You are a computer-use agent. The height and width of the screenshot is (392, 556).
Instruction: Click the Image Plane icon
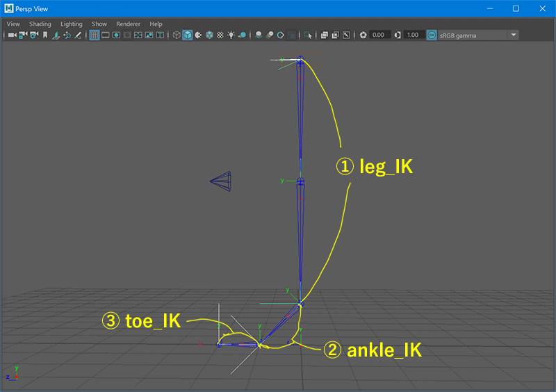56,35
